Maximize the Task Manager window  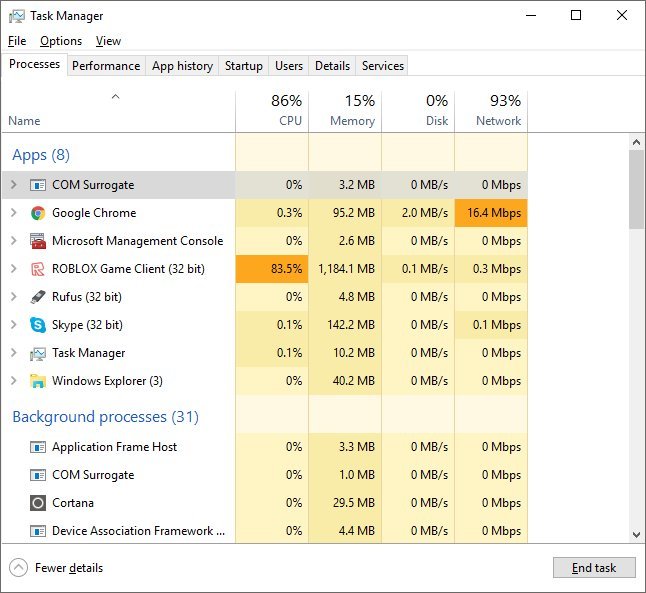point(576,16)
